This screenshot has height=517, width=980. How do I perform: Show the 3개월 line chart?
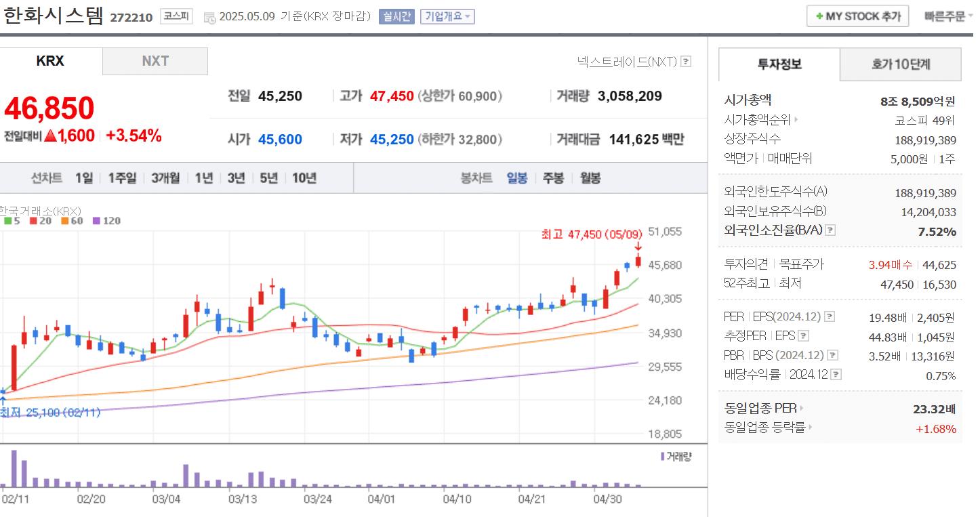pos(165,178)
